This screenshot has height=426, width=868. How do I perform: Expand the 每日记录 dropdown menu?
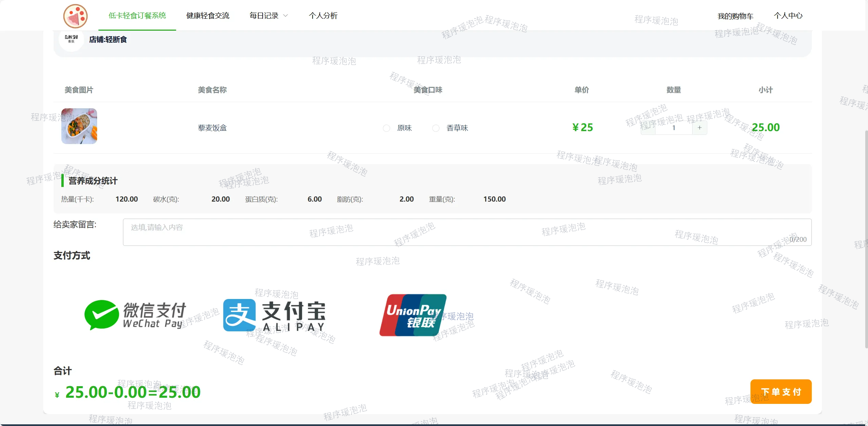(264, 16)
